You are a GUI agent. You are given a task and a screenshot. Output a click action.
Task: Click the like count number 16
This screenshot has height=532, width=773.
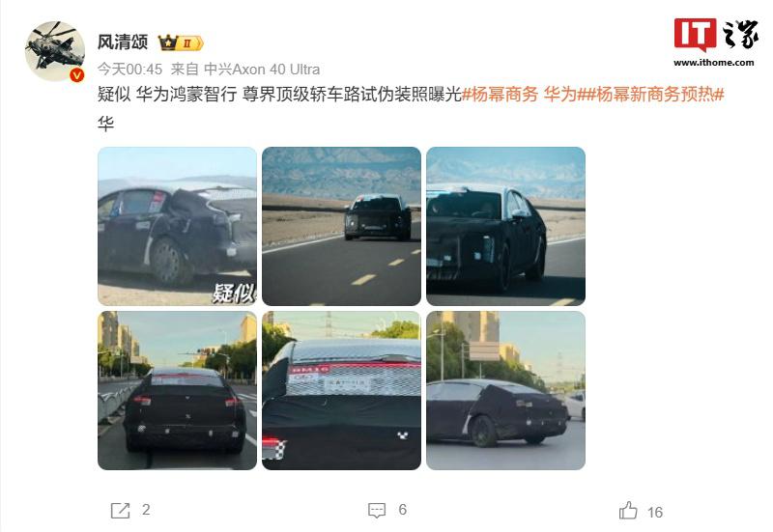pos(655,513)
